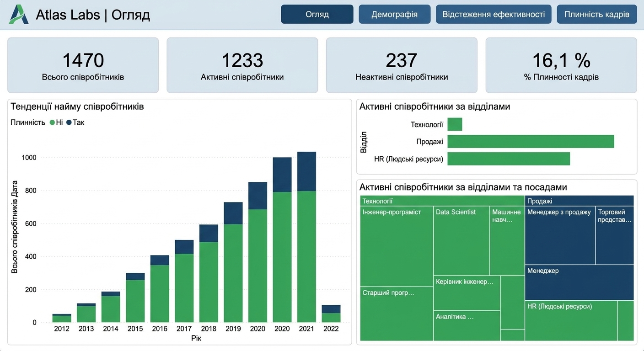Click the dark blue Так legend marker
644x351 pixels.
(69, 122)
